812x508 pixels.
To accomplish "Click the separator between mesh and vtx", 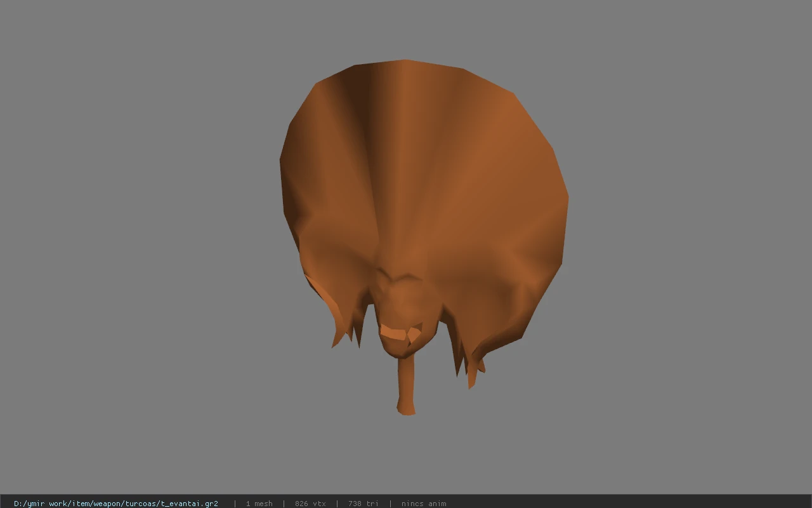I will [x=284, y=503].
